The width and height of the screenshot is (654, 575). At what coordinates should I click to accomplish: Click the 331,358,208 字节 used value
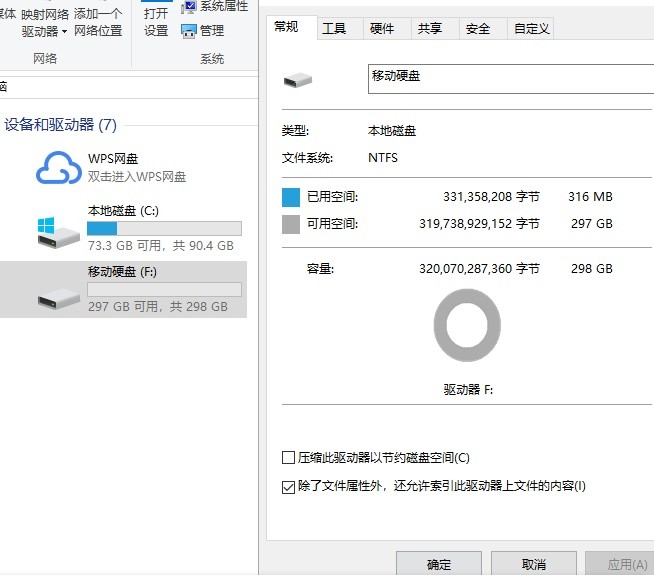pos(491,197)
